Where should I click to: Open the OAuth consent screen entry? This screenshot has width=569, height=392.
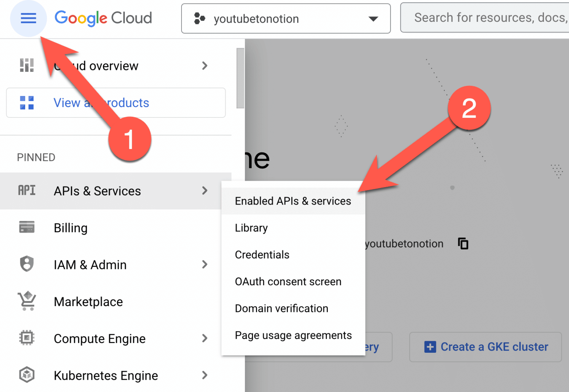click(288, 282)
